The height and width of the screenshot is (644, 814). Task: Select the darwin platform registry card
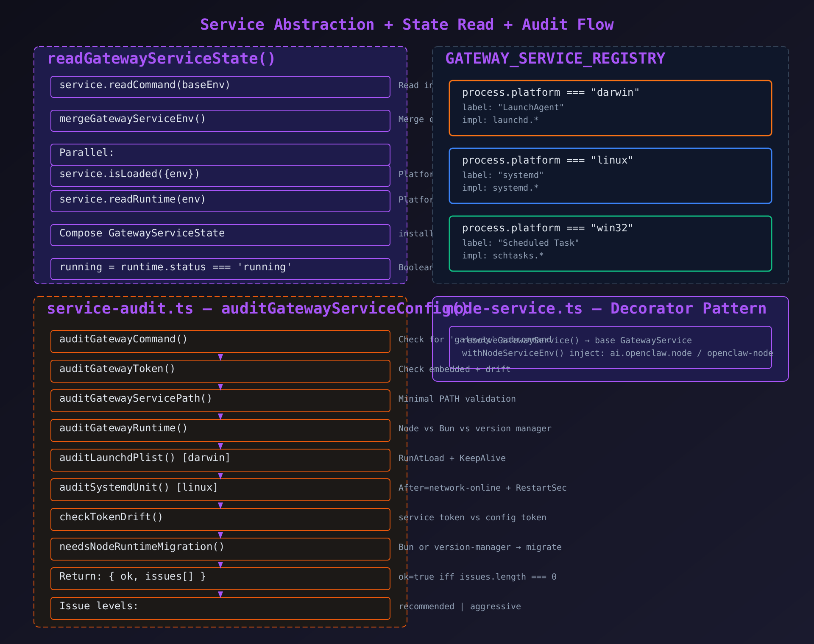click(610, 108)
